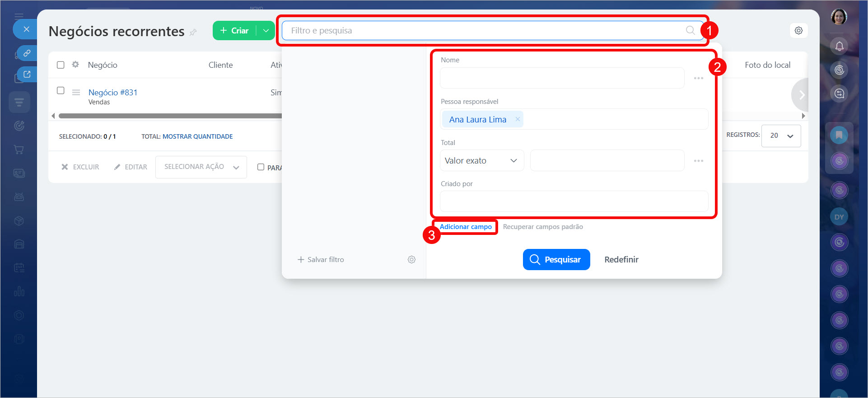Check the box for Negócio #831
The width and height of the screenshot is (868, 398).
click(x=61, y=90)
